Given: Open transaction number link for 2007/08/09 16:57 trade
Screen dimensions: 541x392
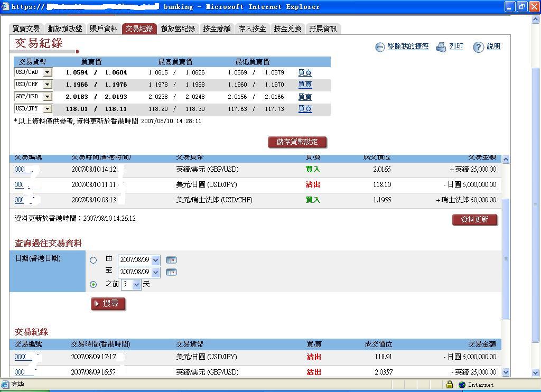Looking at the screenshot, I should (23, 372).
